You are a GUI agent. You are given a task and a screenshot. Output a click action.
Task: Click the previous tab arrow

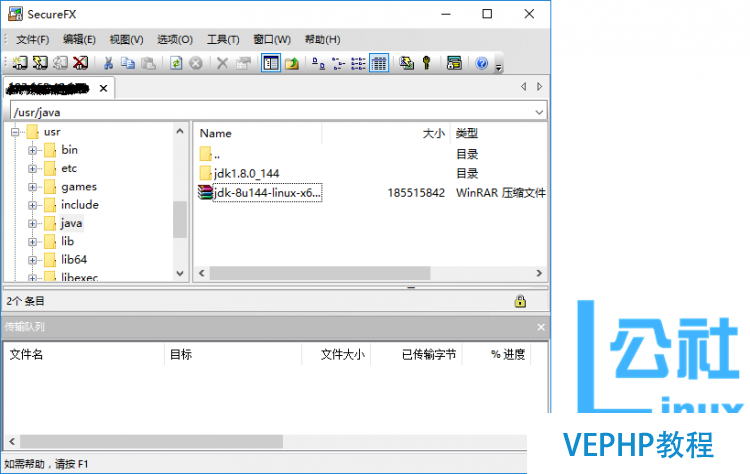(x=523, y=87)
